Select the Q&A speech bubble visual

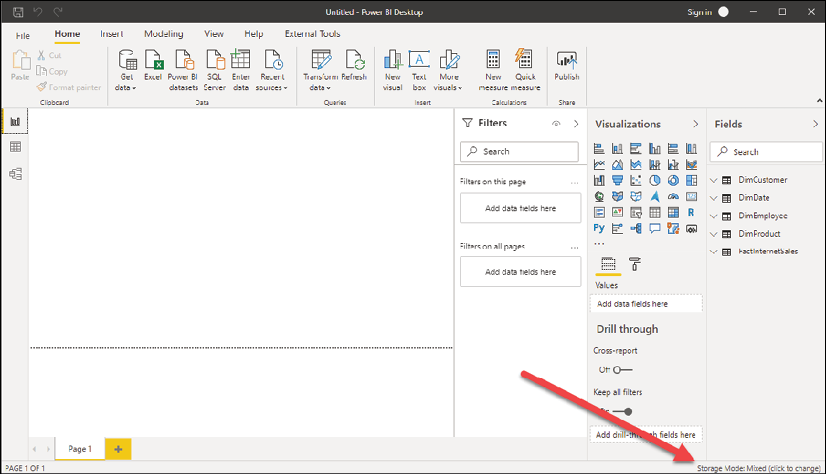point(654,229)
